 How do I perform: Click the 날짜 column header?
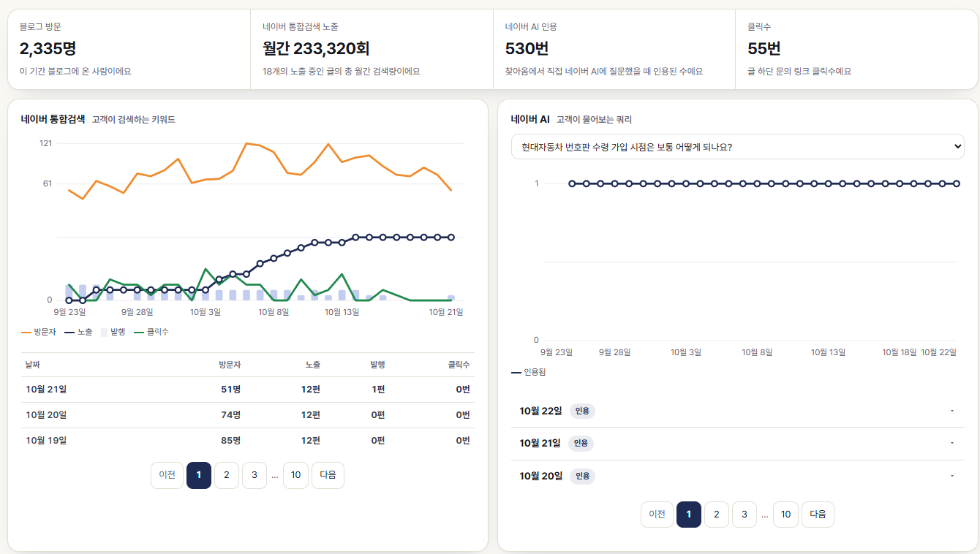33,365
